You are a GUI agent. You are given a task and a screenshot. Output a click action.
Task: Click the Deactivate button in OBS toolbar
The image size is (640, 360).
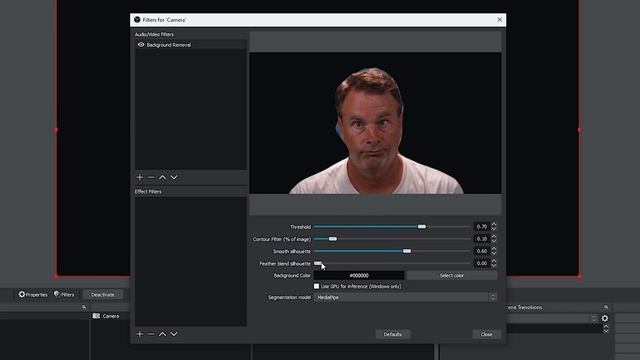click(102, 294)
